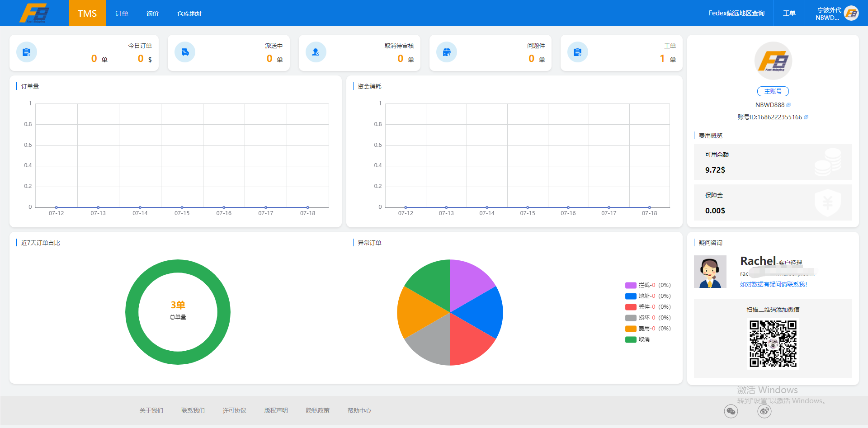The height and width of the screenshot is (428, 868).
Task: Click the yen shield icon in 保障金
Action: pos(828,203)
